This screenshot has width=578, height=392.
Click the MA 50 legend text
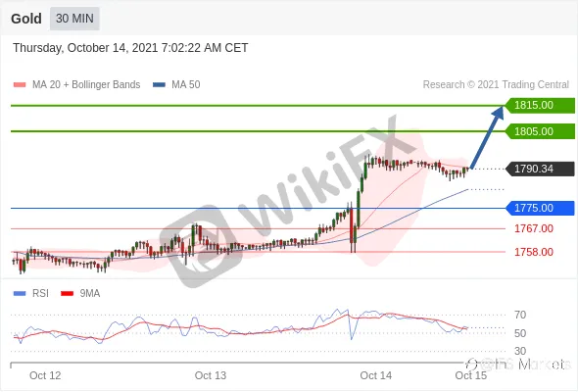coord(186,85)
